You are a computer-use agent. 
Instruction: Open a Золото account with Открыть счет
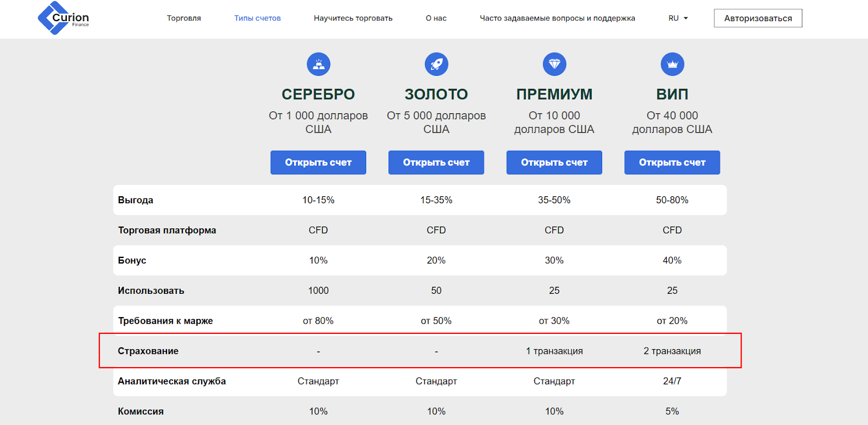coord(436,163)
